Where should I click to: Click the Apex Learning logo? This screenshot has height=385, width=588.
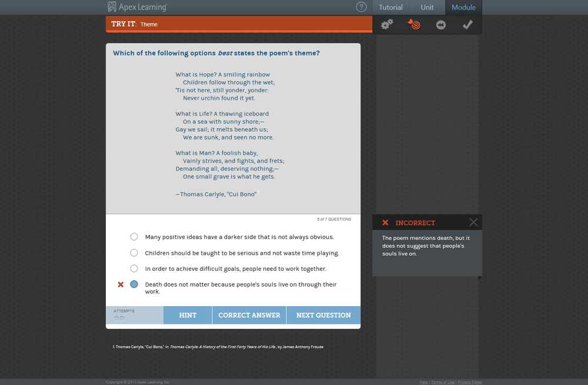pyautogui.click(x=136, y=7)
